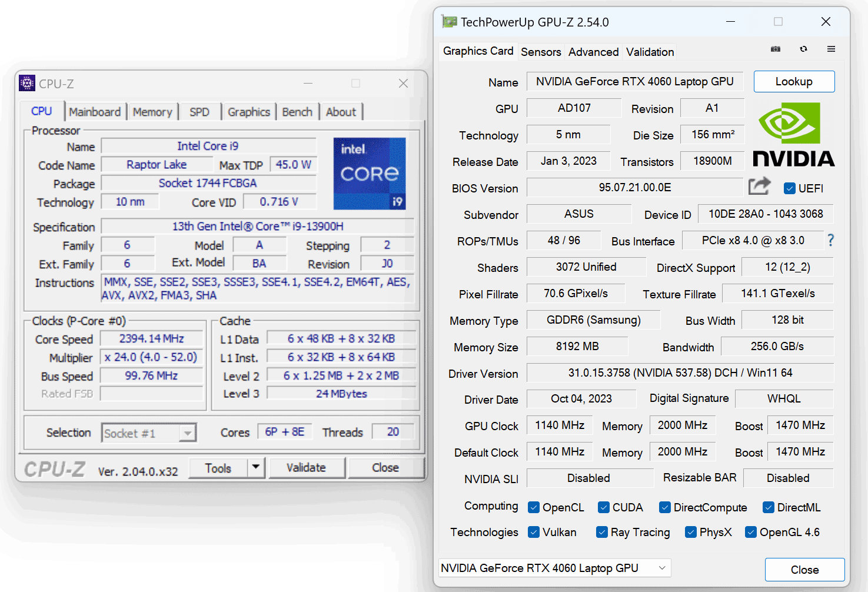Toggle the DirectCompute checkbox
Screen dimensions: 868x592
tap(665, 507)
